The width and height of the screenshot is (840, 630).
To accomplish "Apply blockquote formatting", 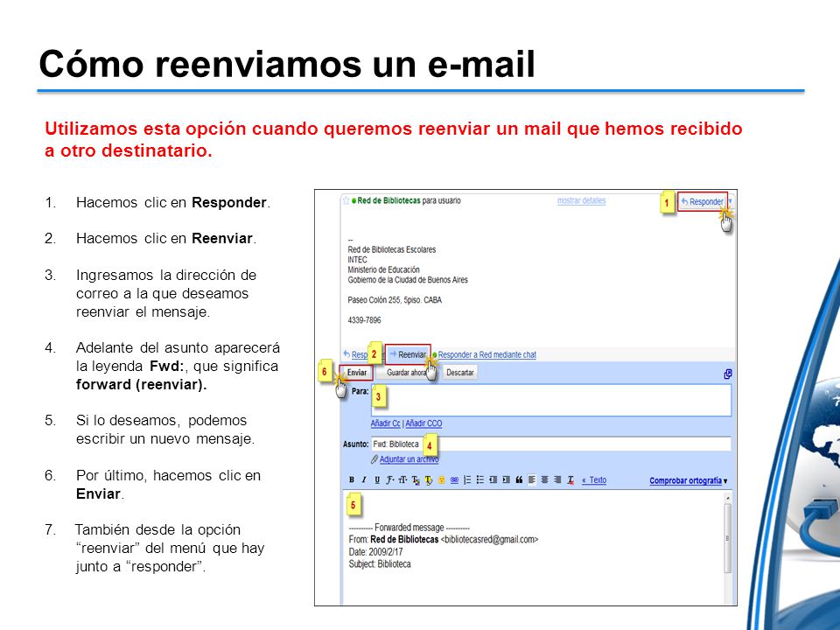I will pyautogui.click(x=519, y=480).
